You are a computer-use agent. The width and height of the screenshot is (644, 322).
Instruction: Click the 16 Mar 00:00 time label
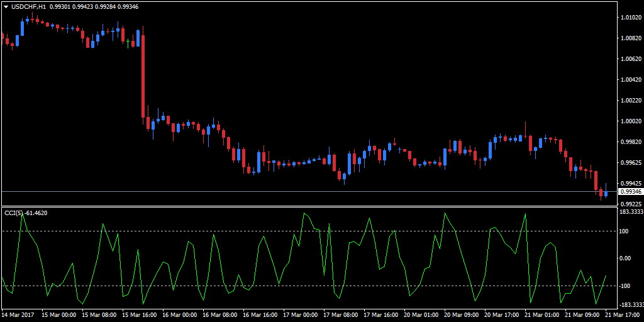point(179,315)
